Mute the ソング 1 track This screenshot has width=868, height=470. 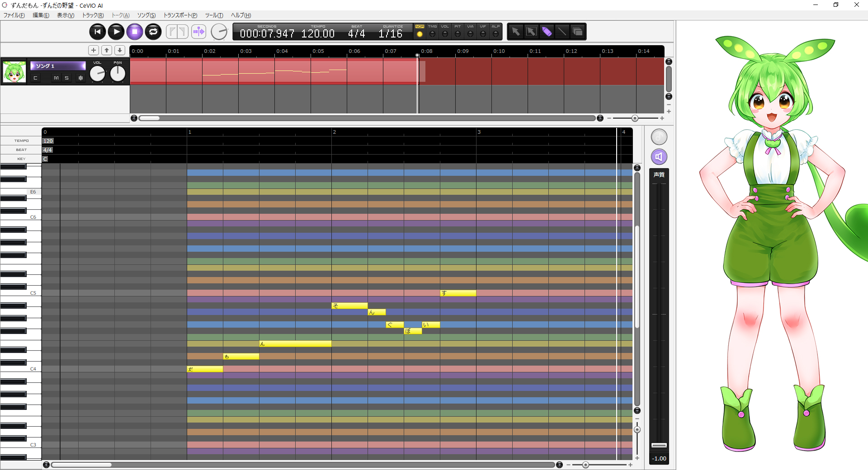tap(56, 78)
